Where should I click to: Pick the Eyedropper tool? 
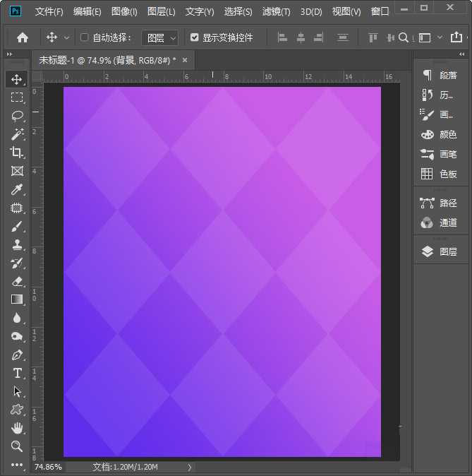[x=17, y=189]
